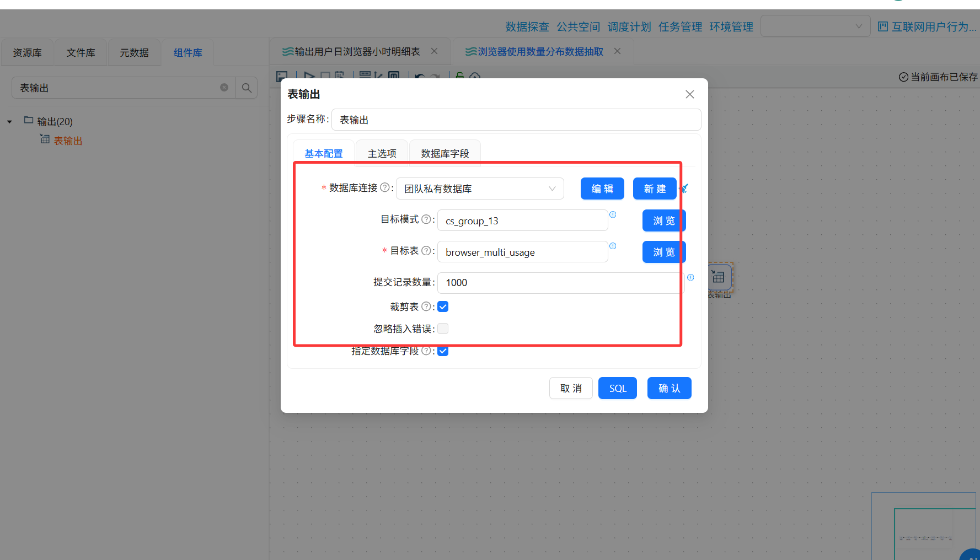Click the 表输出 component icon in tree
The width and height of the screenshot is (980, 560).
pos(45,139)
